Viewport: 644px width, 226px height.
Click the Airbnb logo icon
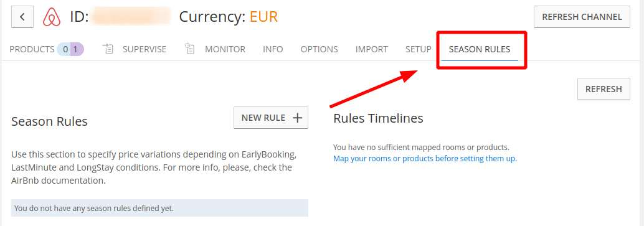click(52, 17)
